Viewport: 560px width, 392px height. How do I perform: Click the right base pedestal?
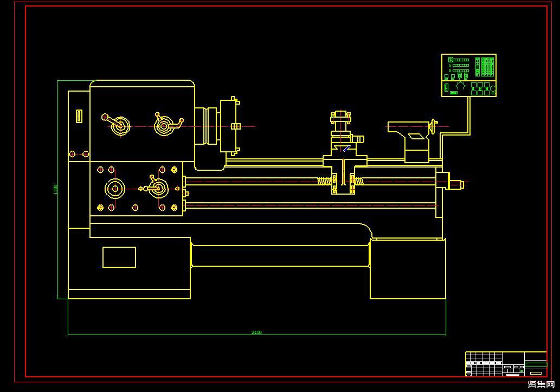tap(408, 269)
